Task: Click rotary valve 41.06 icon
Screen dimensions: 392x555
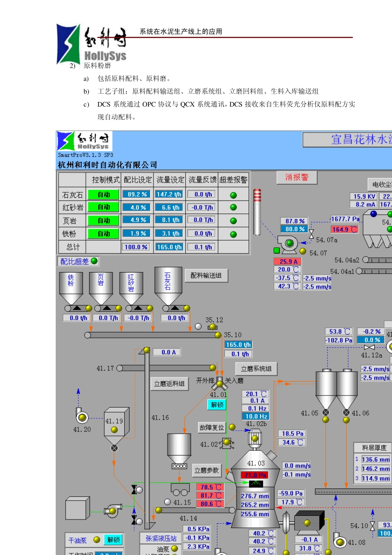Action: [346, 413]
